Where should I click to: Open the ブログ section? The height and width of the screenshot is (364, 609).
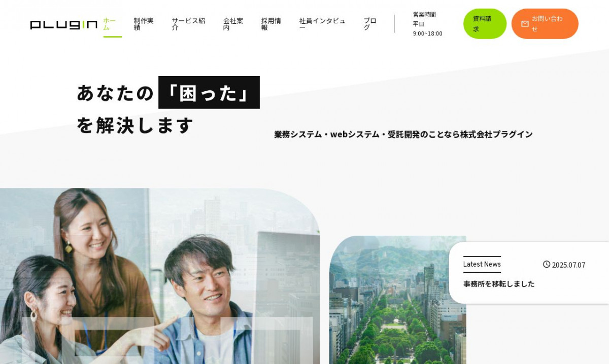click(369, 24)
